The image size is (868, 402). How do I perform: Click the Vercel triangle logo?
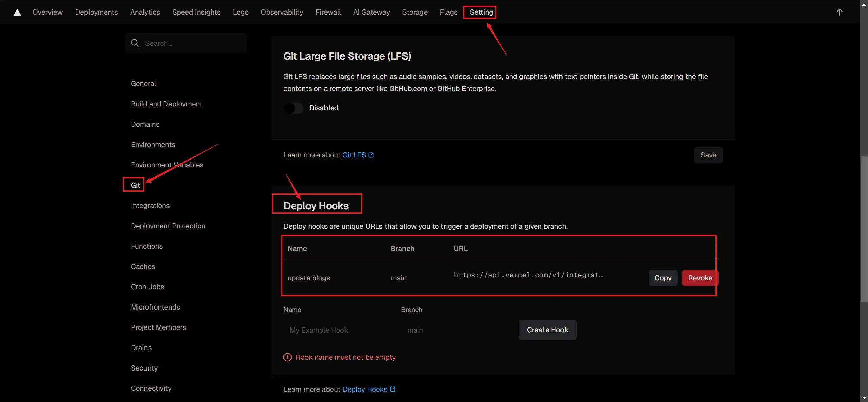[x=17, y=13]
